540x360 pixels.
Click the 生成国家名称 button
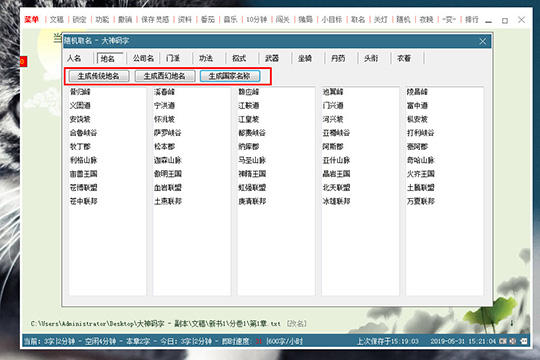pyautogui.click(x=230, y=76)
